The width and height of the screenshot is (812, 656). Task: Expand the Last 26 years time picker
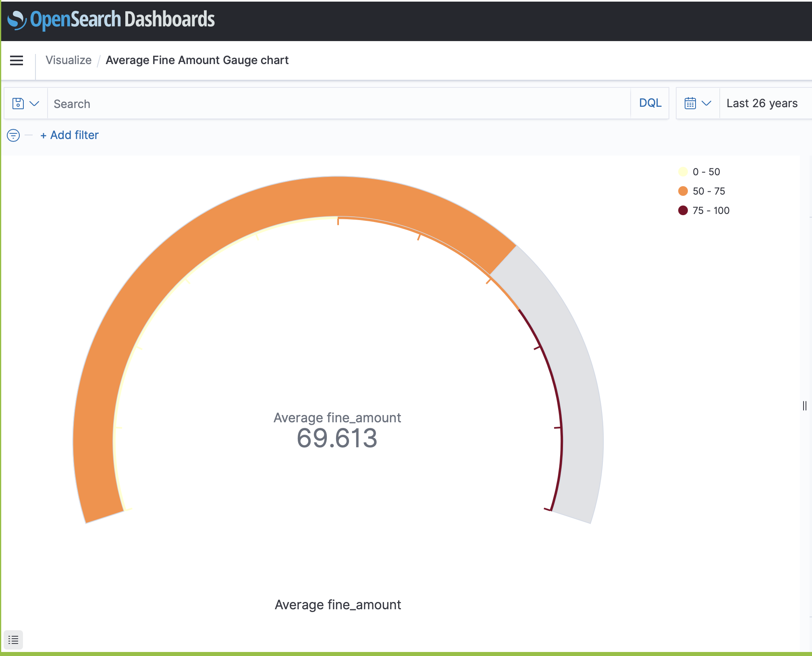click(761, 103)
